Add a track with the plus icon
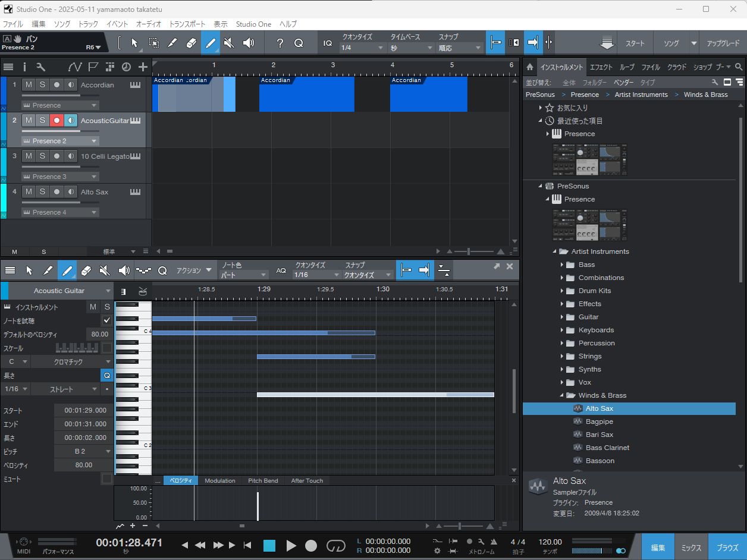 click(143, 67)
